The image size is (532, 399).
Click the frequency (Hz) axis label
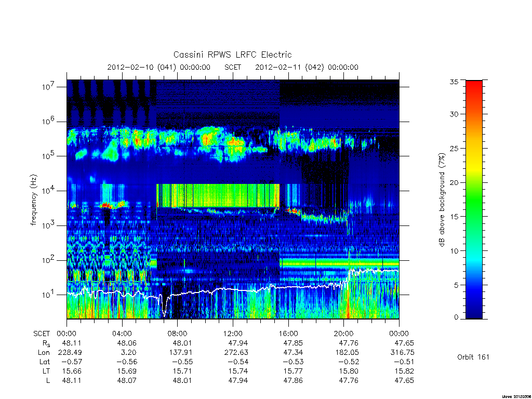[34, 200]
